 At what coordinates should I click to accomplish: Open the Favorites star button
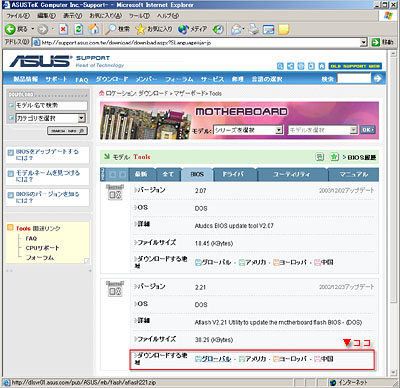[x=154, y=29]
